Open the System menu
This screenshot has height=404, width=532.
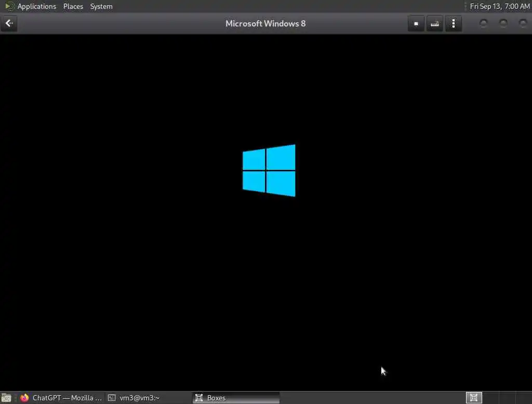(101, 6)
